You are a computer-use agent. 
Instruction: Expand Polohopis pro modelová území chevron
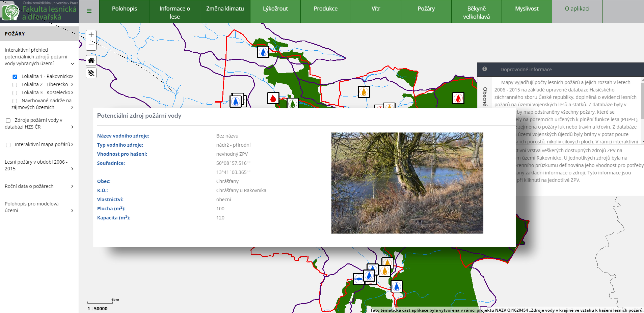tap(72, 211)
